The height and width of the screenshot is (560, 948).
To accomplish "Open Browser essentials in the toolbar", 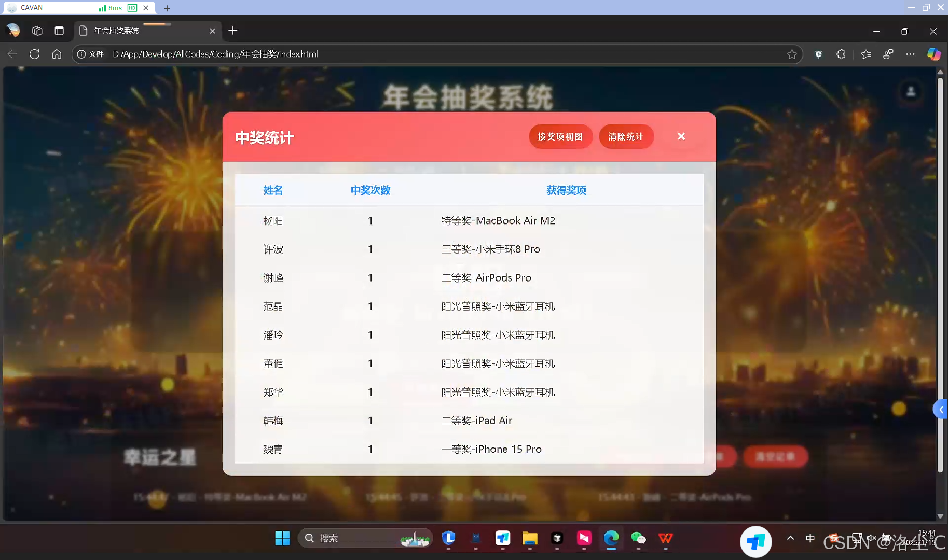I will pos(819,54).
